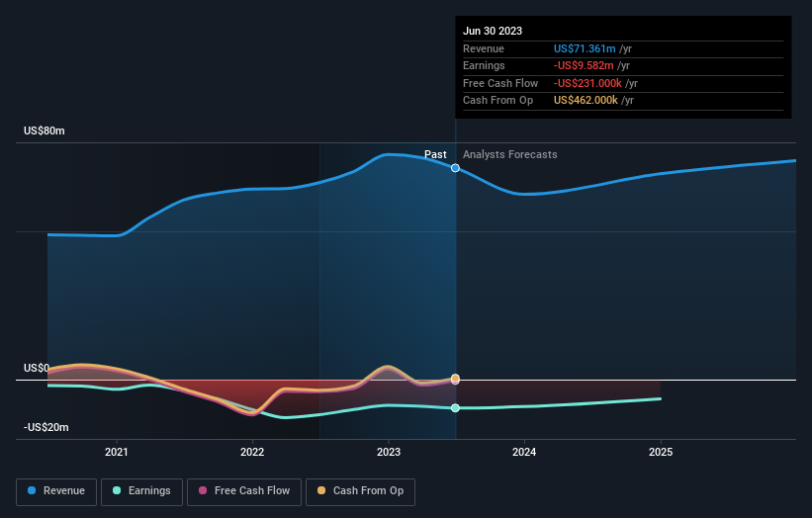Click the 'Jun 30 2023' tooltip date
This screenshot has width=812, height=518.
coord(493,31)
